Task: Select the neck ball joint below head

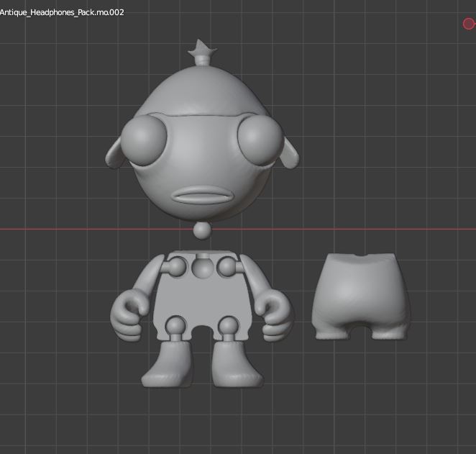Action: [201, 231]
